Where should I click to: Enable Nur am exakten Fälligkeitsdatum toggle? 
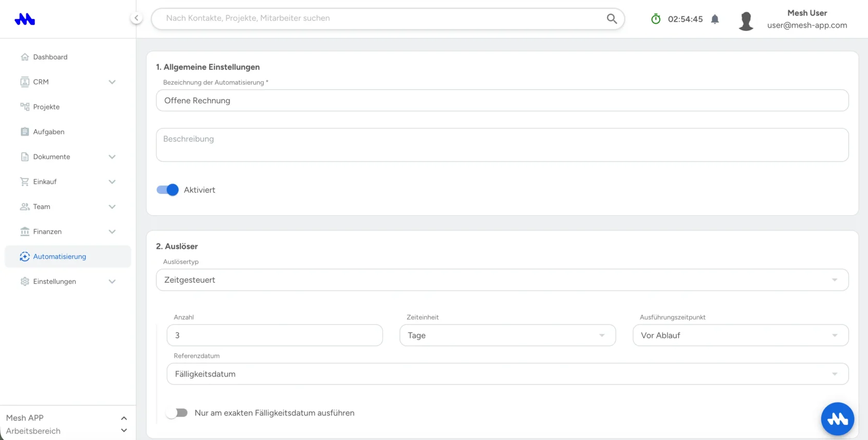point(177,413)
